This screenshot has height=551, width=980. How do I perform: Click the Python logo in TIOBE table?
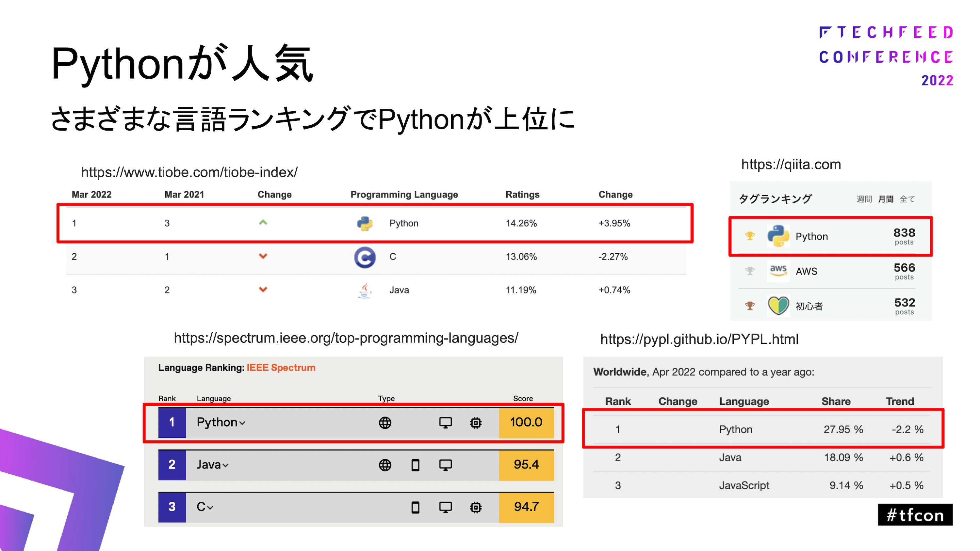pos(365,223)
